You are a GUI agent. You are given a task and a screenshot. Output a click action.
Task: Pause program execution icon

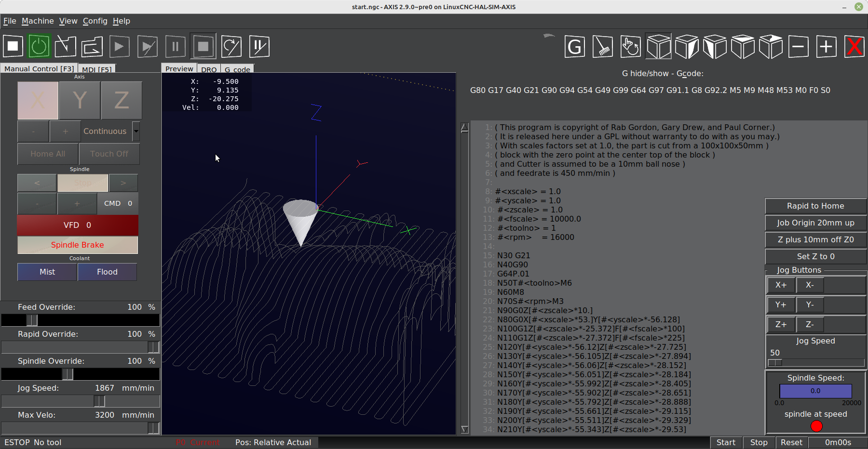[175, 47]
